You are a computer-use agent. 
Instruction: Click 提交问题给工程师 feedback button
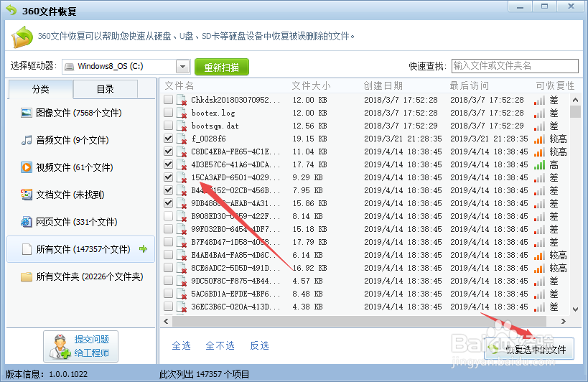pyautogui.click(x=80, y=346)
